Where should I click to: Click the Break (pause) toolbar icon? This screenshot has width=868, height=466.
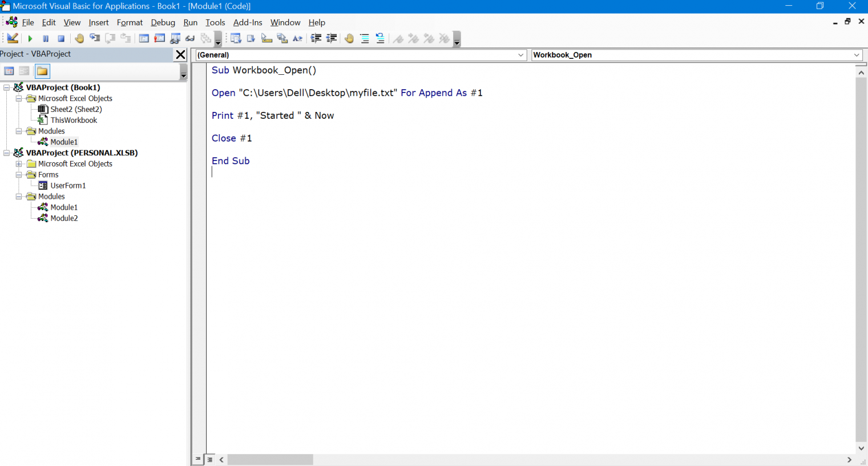point(46,38)
